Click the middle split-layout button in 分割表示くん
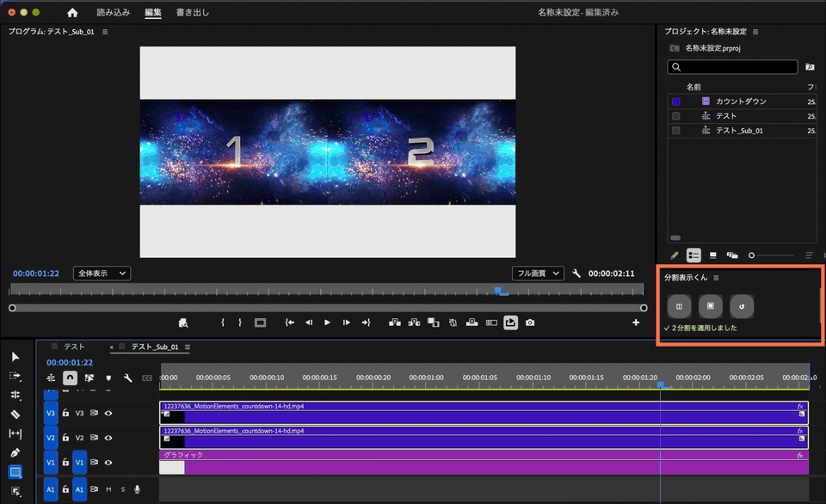The image size is (826, 504). click(x=710, y=306)
